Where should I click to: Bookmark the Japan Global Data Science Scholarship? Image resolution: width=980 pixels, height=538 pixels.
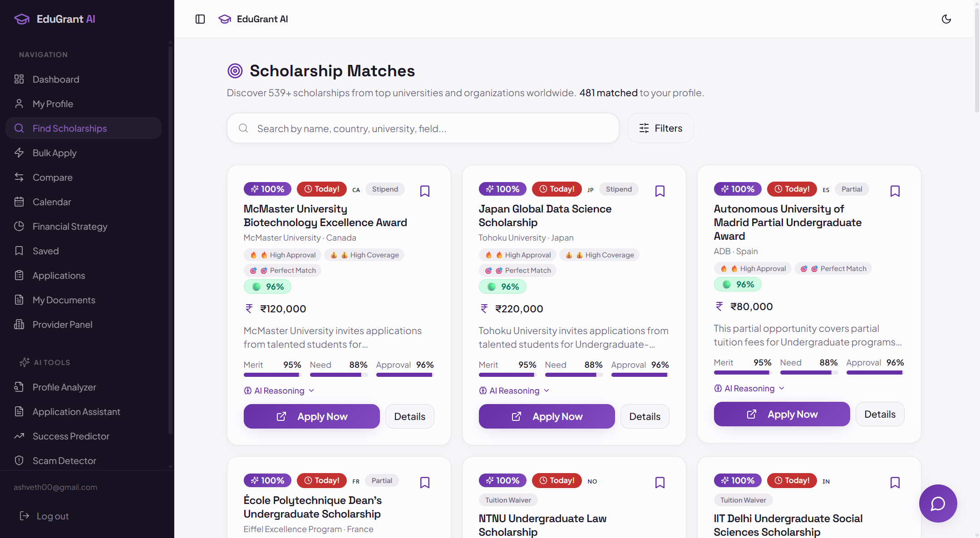(x=660, y=191)
